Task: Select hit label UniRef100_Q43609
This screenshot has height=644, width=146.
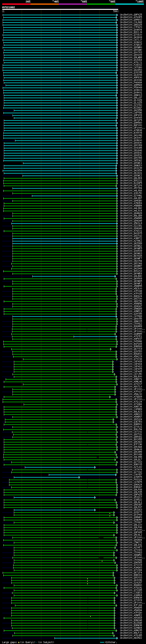Action: click(131, 37)
